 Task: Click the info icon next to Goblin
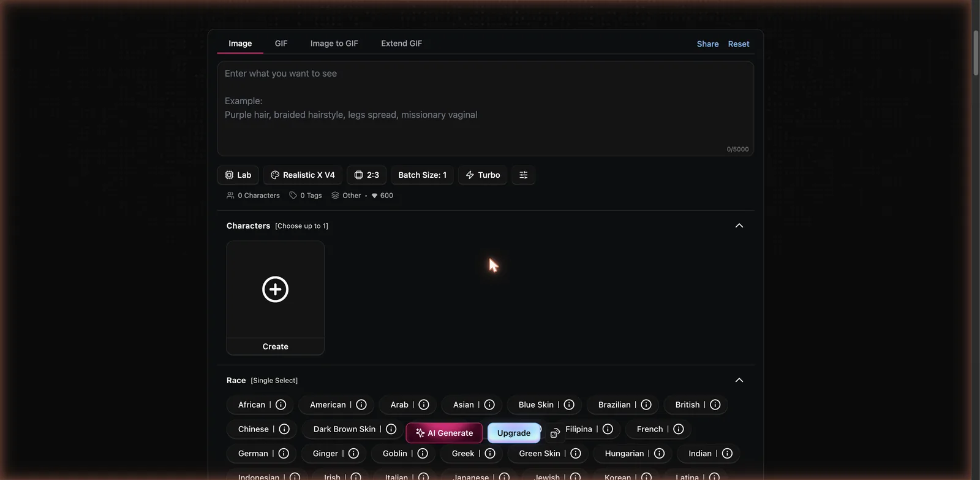pyautogui.click(x=423, y=454)
